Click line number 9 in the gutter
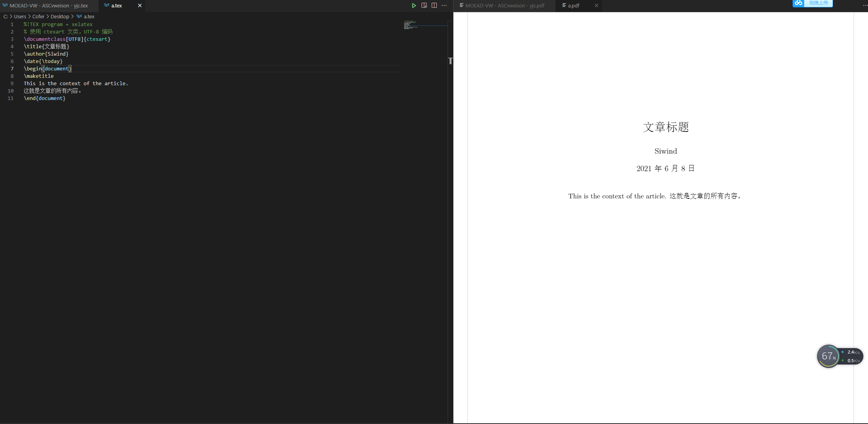Viewport: 868px width, 424px height. tap(12, 83)
